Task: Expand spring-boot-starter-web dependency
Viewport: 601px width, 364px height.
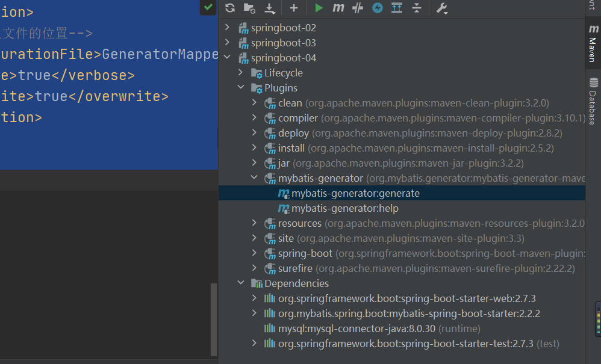Action: click(254, 298)
